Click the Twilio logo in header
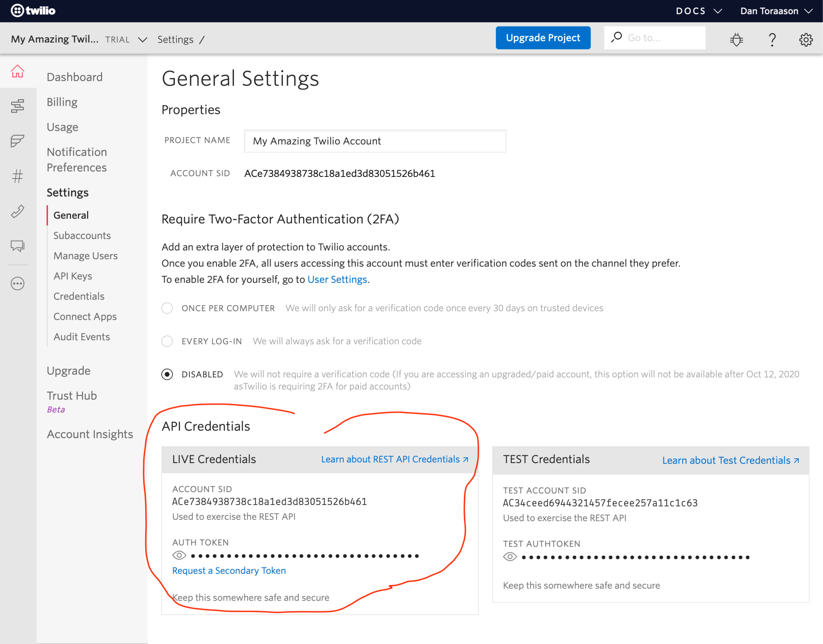 point(33,10)
